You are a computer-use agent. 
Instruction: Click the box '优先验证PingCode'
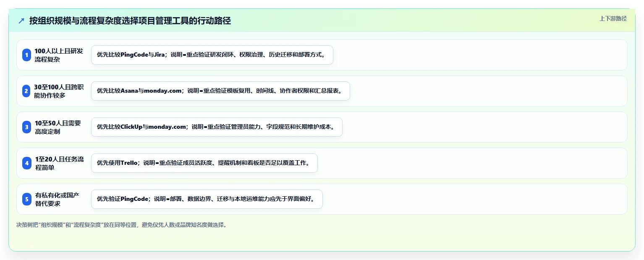(207, 199)
